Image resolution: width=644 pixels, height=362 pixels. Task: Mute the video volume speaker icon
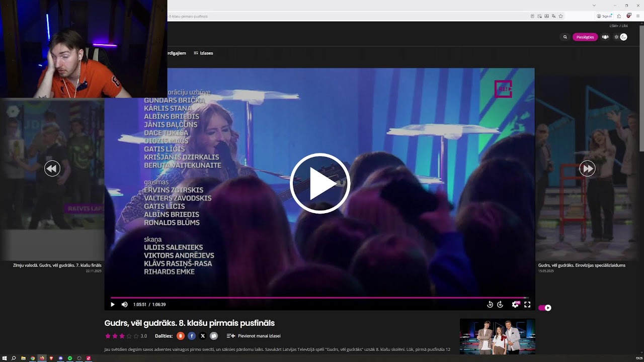click(124, 304)
